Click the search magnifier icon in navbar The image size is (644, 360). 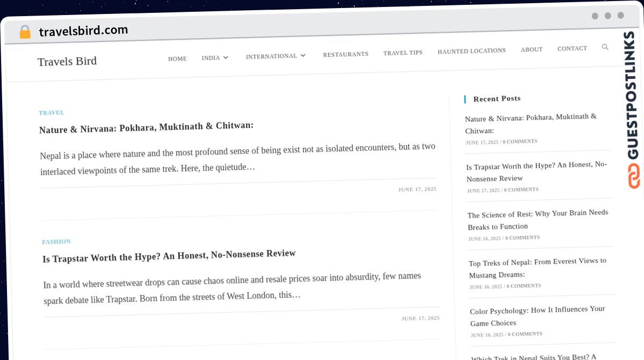coord(605,47)
